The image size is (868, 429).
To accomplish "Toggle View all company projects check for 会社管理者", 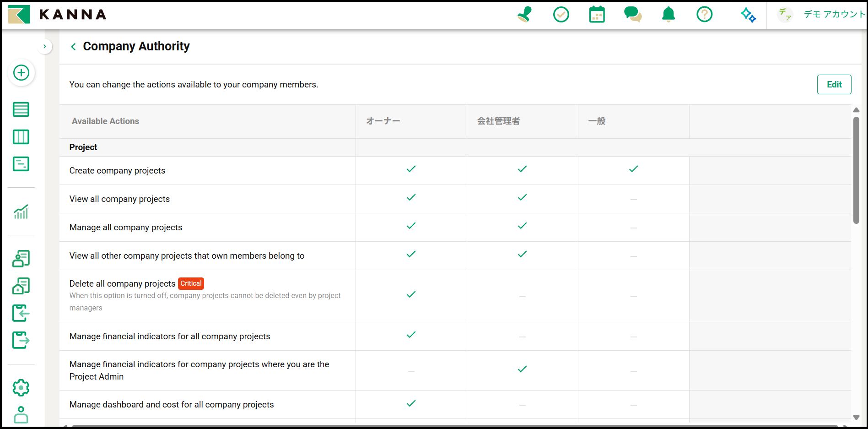I will pos(522,197).
